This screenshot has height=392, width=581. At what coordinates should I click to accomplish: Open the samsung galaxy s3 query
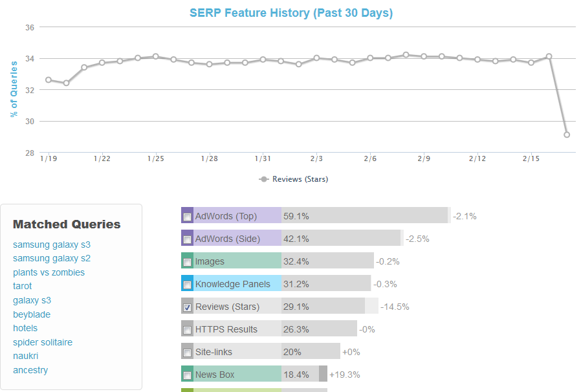pos(51,245)
